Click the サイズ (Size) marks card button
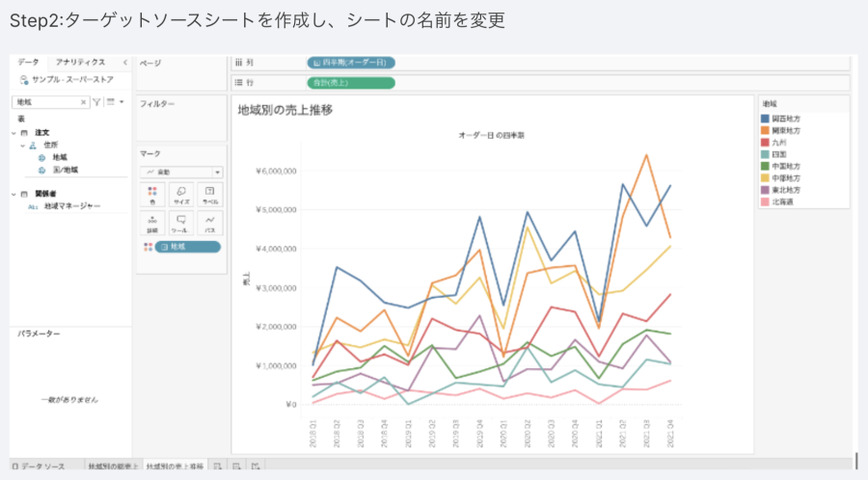The width and height of the screenshot is (868, 480). coord(180,194)
